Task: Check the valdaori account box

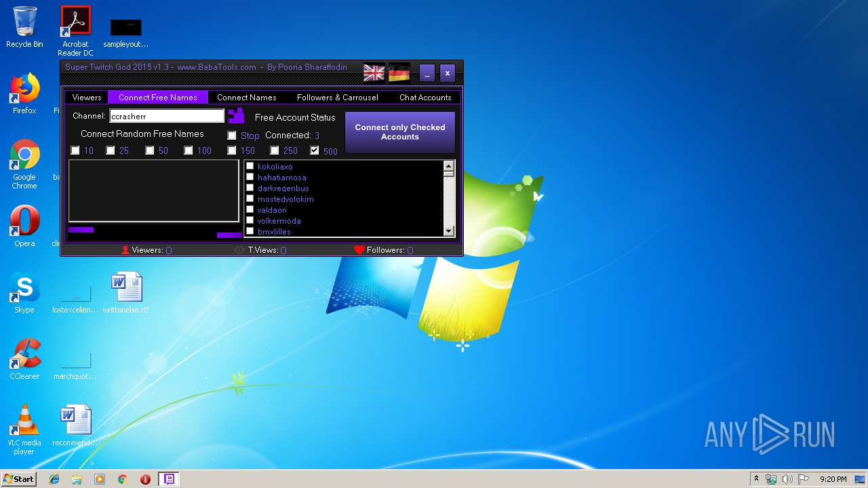Action: pos(250,209)
